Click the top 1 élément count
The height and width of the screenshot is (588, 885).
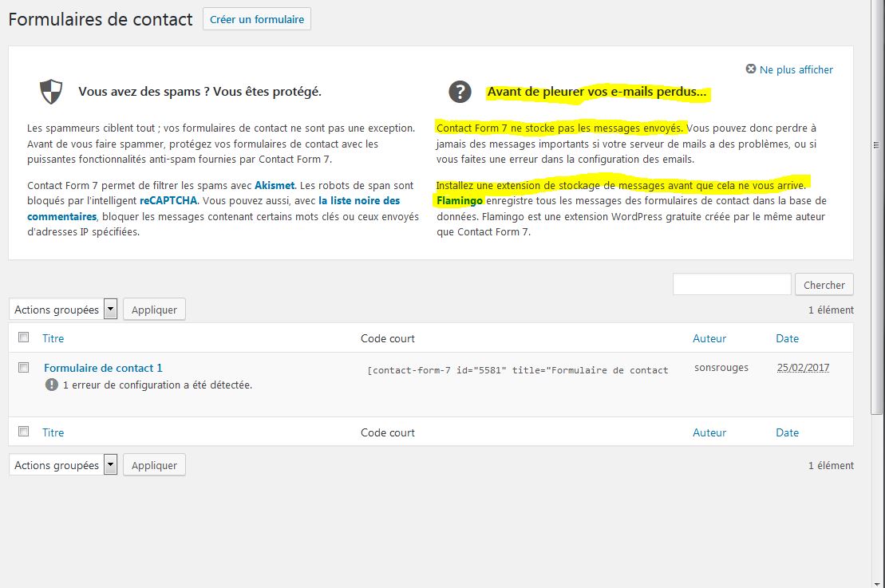[x=831, y=310]
